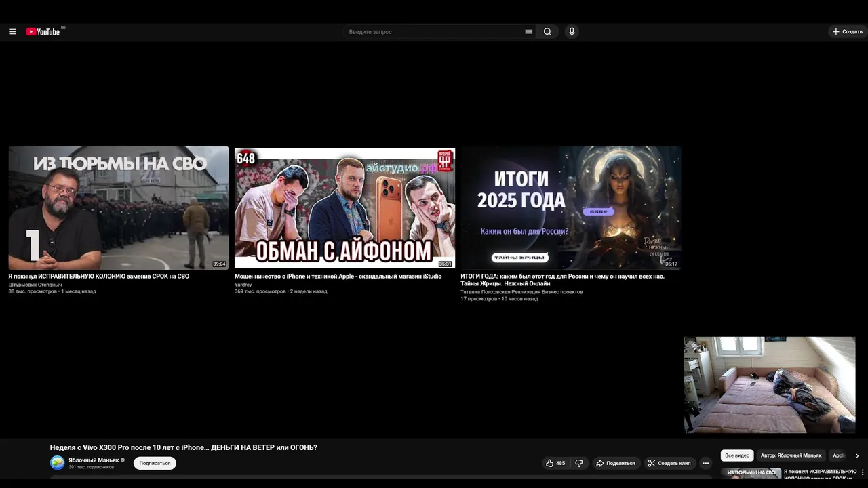Like the video with 485 likes
The image size is (868, 488).
[x=555, y=463]
